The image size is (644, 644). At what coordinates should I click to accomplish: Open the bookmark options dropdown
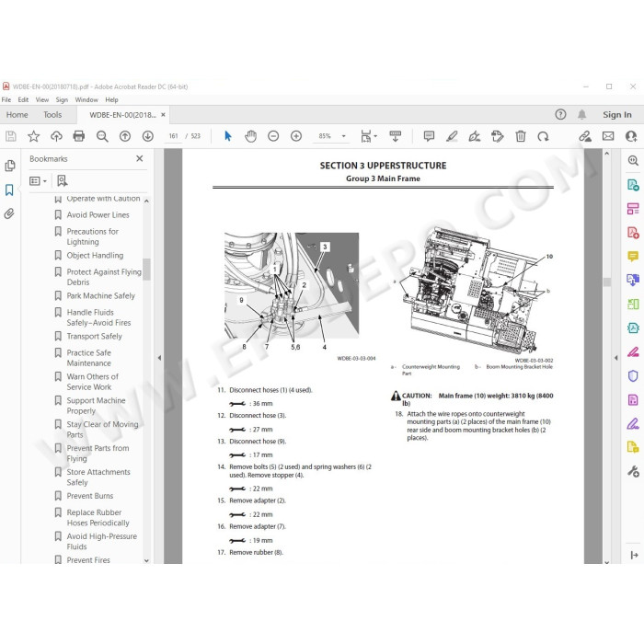coord(39,180)
